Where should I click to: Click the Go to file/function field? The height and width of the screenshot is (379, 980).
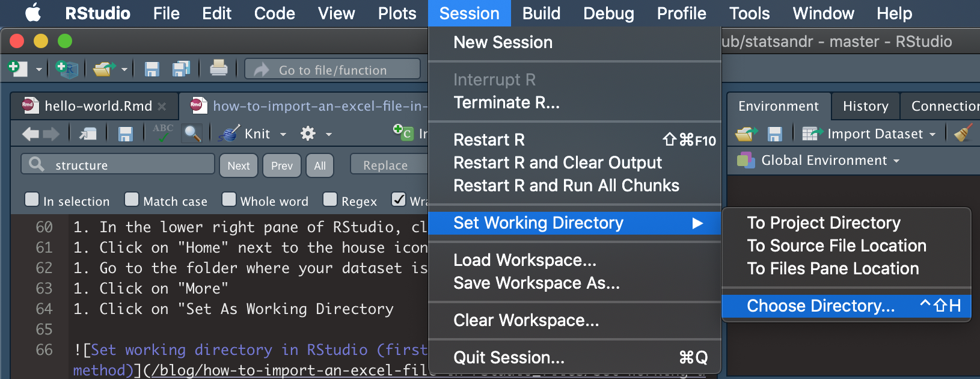tap(332, 69)
